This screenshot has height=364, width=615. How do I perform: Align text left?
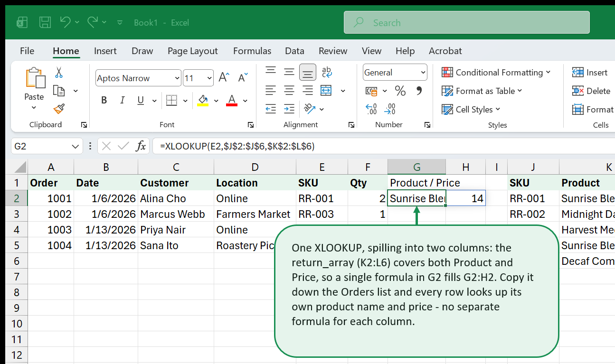[271, 90]
